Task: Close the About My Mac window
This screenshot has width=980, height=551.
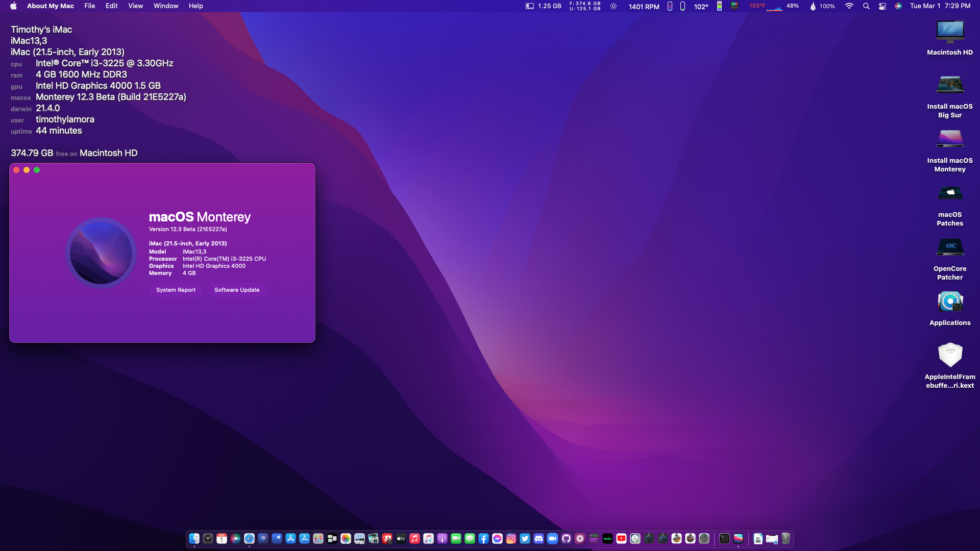Action: coord(16,170)
